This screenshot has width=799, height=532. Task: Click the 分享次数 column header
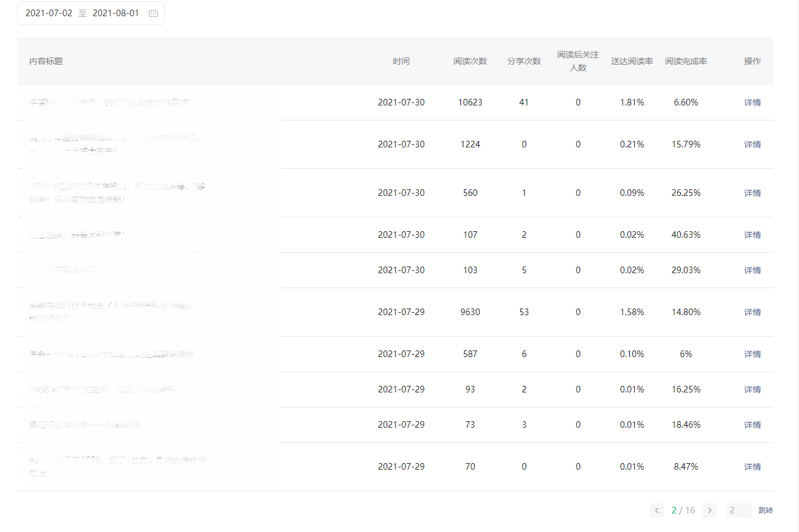point(524,61)
